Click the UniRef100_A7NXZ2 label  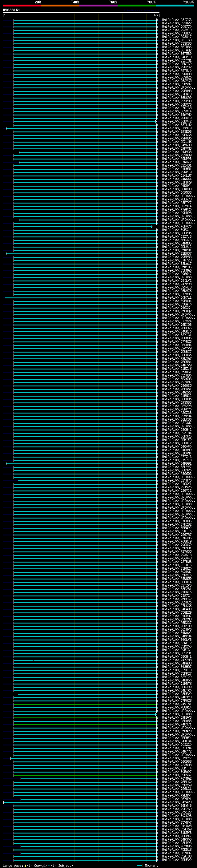tap(176, 162)
